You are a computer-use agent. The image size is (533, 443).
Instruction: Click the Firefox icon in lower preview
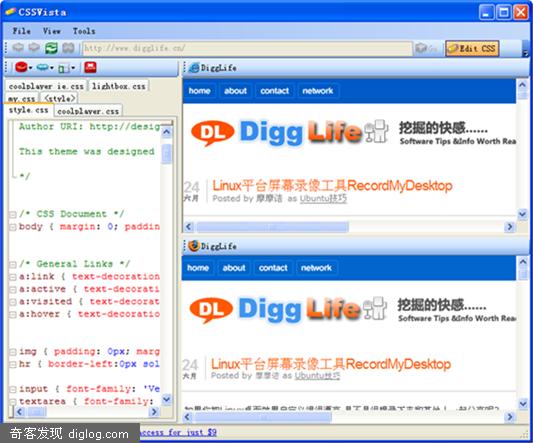[194, 246]
